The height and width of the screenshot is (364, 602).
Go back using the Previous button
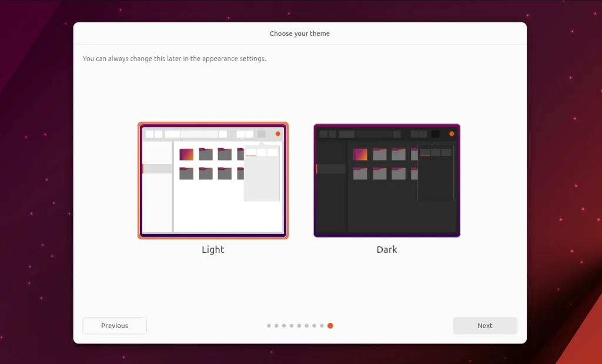point(114,325)
